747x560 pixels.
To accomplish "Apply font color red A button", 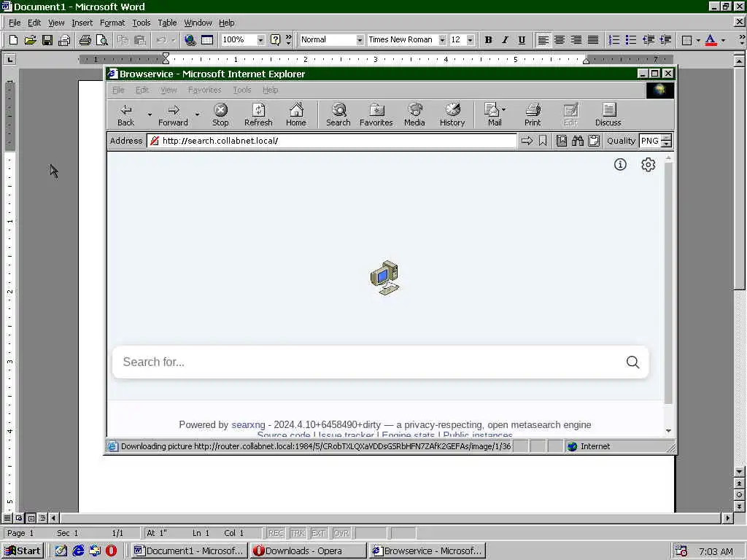I will pos(711,40).
